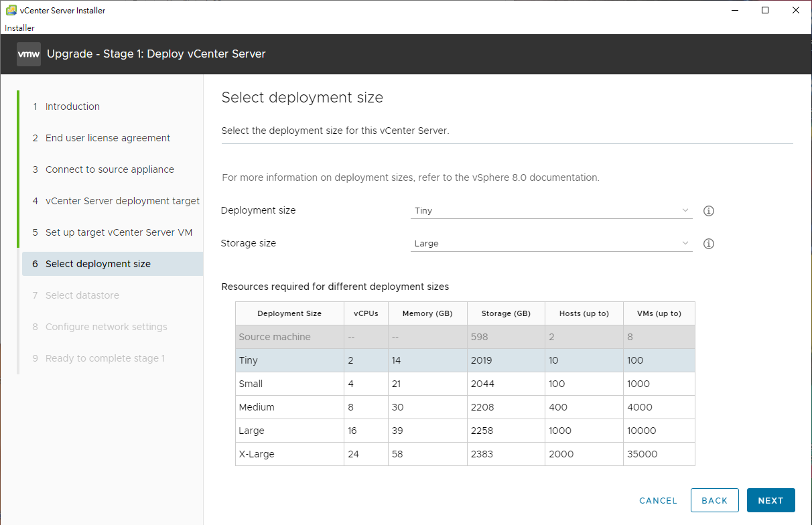
Task: Open the Storage size dropdown showing Large
Action: [551, 243]
